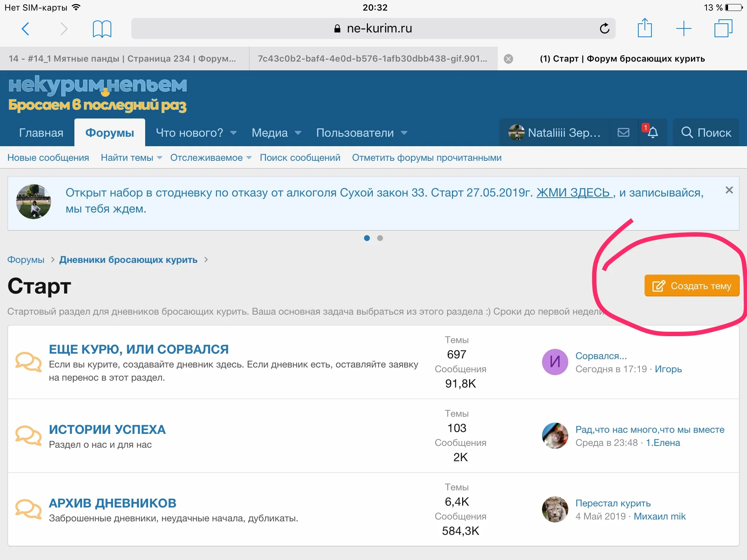Tap the Safari share icon
This screenshot has height=560, width=747.
pyautogui.click(x=645, y=28)
